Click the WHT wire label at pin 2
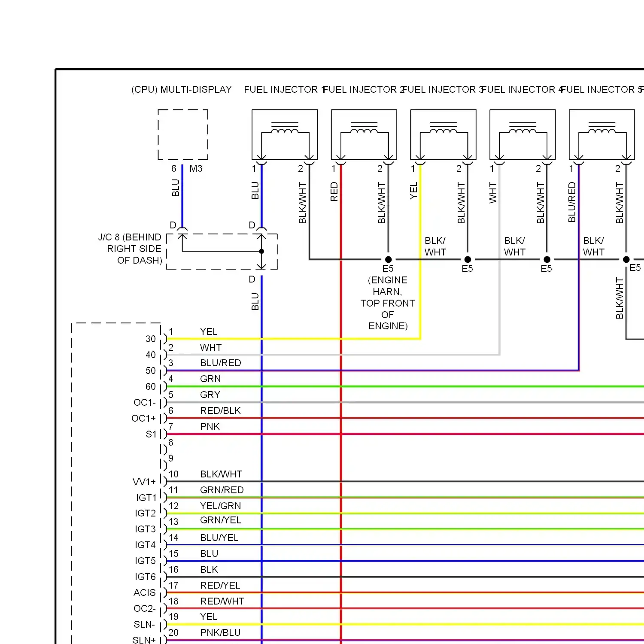This screenshot has width=644, height=644. point(211,347)
